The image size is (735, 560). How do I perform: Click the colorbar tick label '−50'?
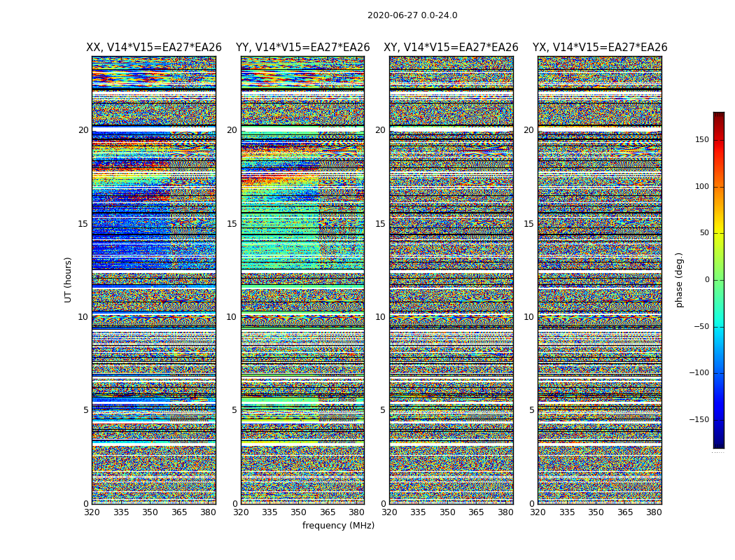[701, 327]
